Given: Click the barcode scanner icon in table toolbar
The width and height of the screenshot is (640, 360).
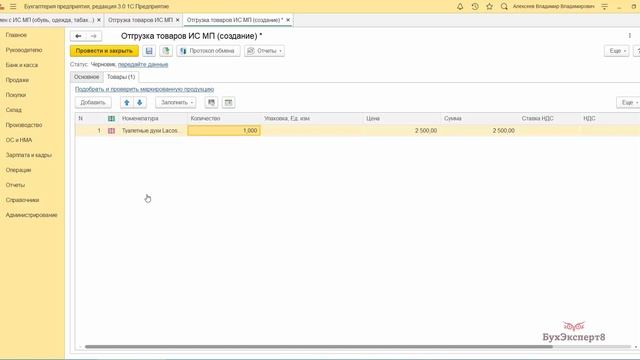Looking at the screenshot, I should tap(211, 102).
